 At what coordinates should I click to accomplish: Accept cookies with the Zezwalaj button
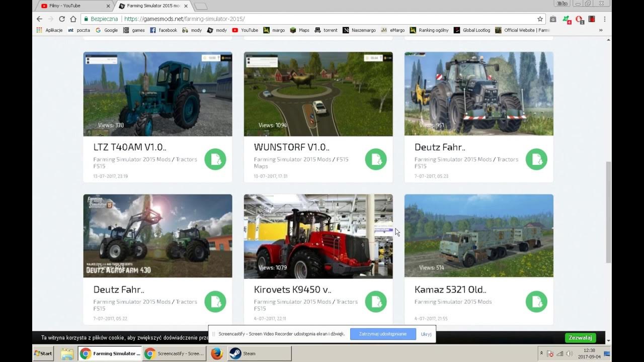point(580,338)
